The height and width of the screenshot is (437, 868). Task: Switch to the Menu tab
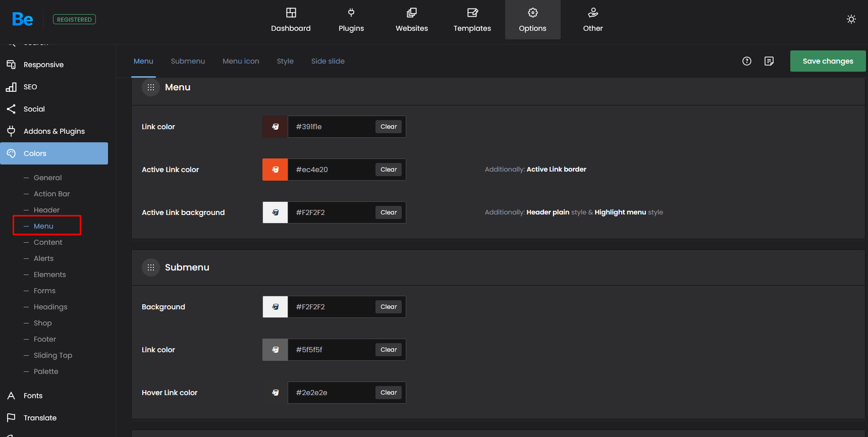click(143, 61)
